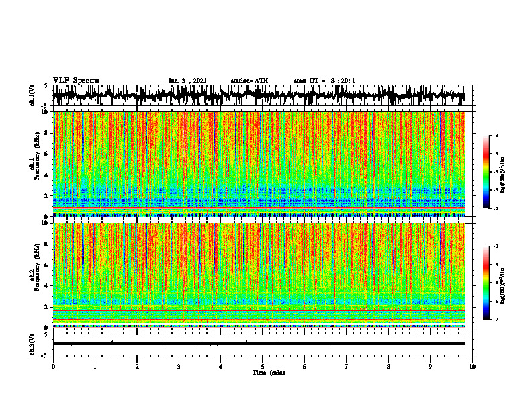Click the -7 label on ch.1 color scale
The height and width of the screenshot is (411, 532).
tap(496, 208)
